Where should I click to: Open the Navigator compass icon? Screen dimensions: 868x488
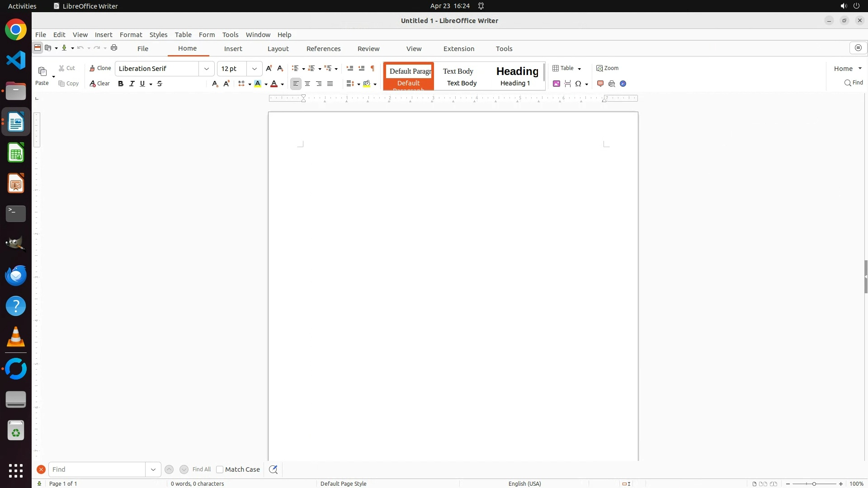[x=623, y=84]
